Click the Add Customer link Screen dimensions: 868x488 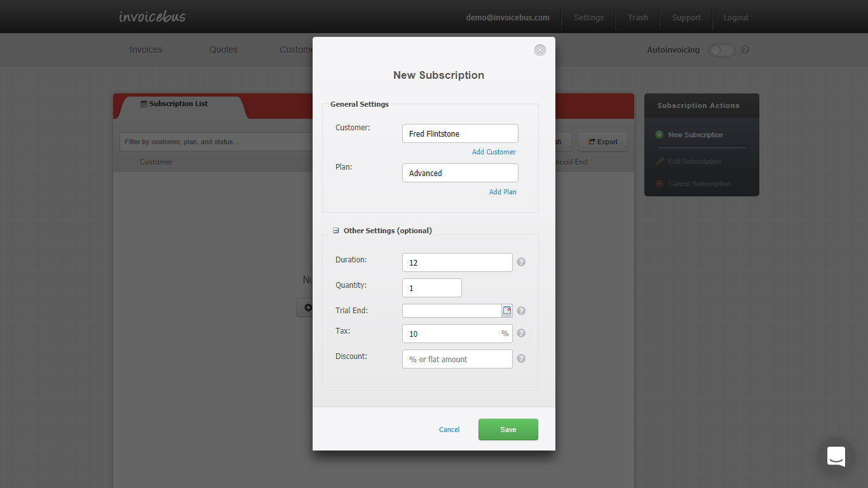[x=494, y=152]
